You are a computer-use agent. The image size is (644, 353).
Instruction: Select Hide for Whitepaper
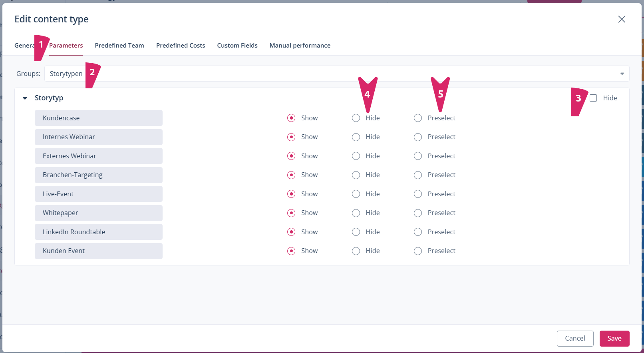(356, 213)
